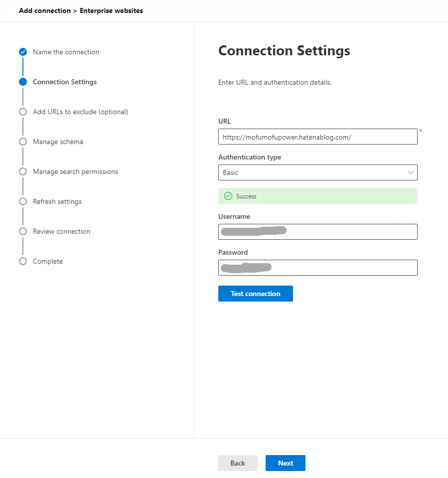This screenshot has width=448, height=478.
Task: Open the Manage schema step label
Action: pos(58,142)
